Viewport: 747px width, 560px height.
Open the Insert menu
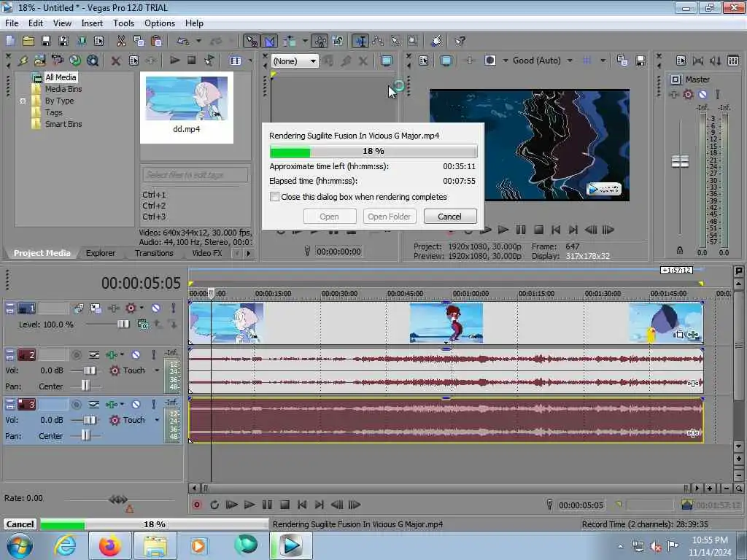click(92, 23)
